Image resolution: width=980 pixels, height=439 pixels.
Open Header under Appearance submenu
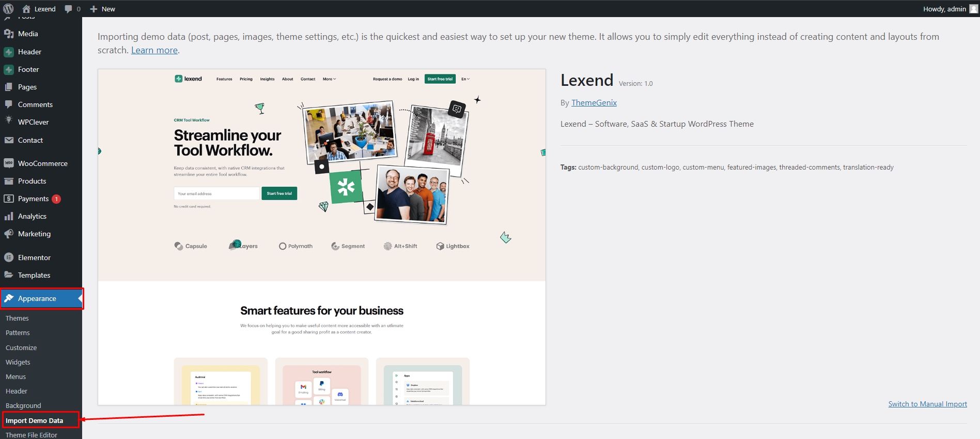[17, 391]
